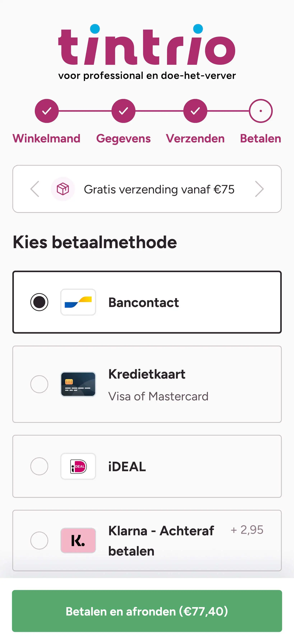Go back to the Winkelmand step label
Screen dimensions: 294x644
click(x=46, y=138)
